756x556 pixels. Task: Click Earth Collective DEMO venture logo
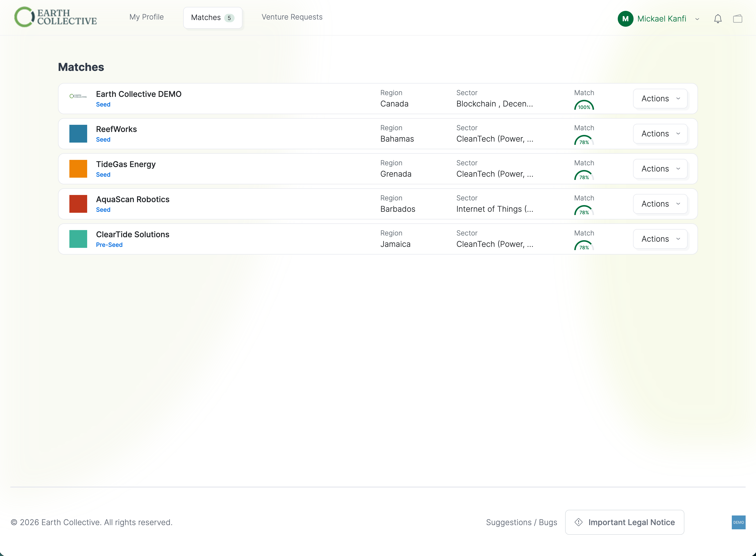coord(78,96)
